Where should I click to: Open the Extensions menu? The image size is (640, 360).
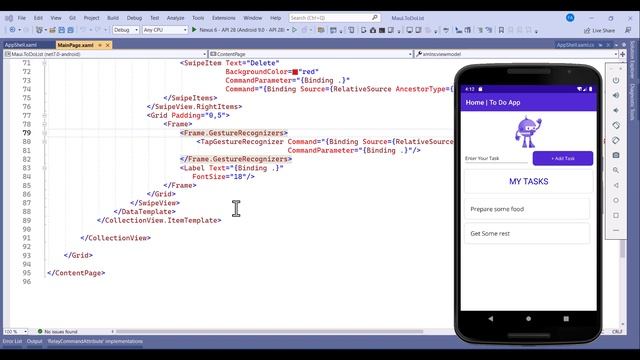pos(224,18)
